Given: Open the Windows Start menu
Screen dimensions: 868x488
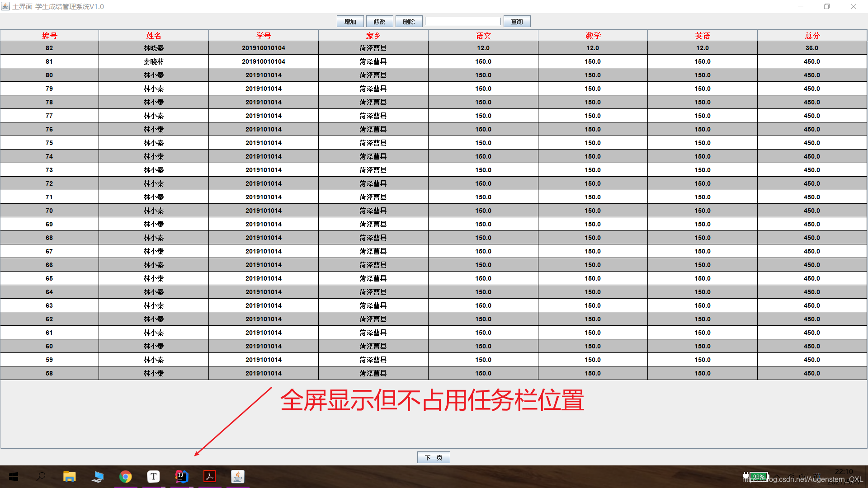Looking at the screenshot, I should (14, 477).
